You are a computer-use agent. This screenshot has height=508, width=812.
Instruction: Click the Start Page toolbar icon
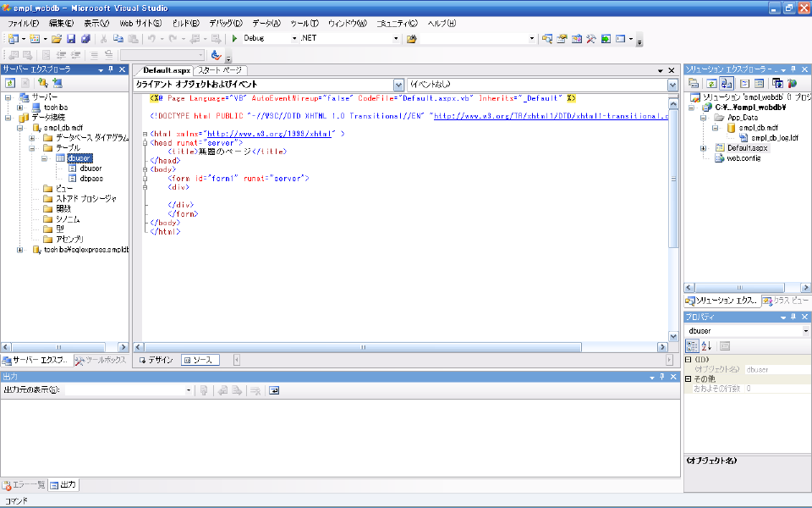(606, 39)
